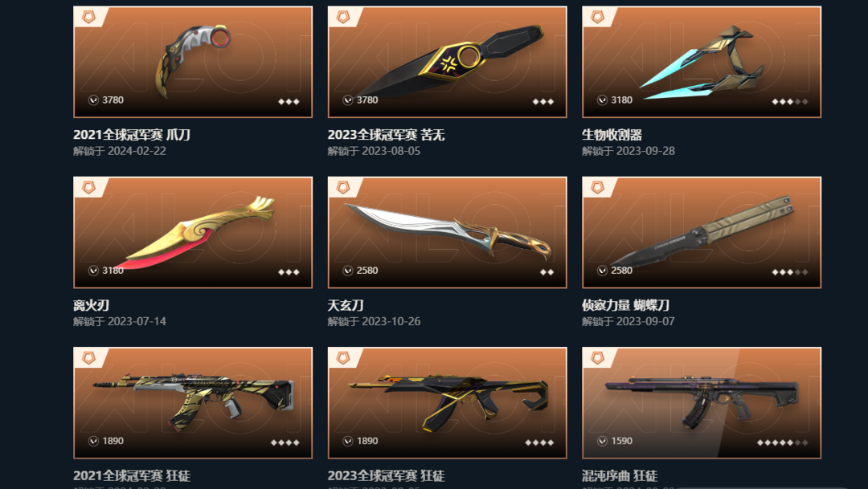This screenshot has width=868, height=489.
Task: Click tier badge icon on 生物收割器 card
Action: [597, 17]
